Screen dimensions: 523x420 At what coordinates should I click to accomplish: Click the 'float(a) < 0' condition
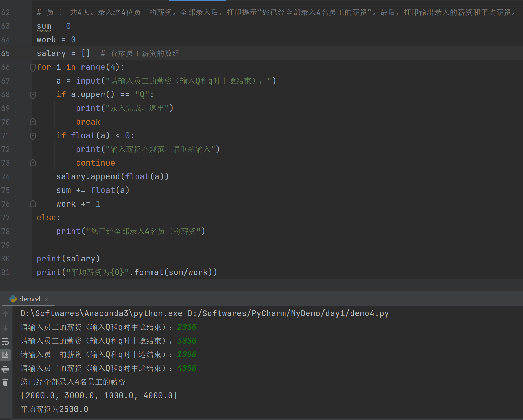click(x=100, y=135)
